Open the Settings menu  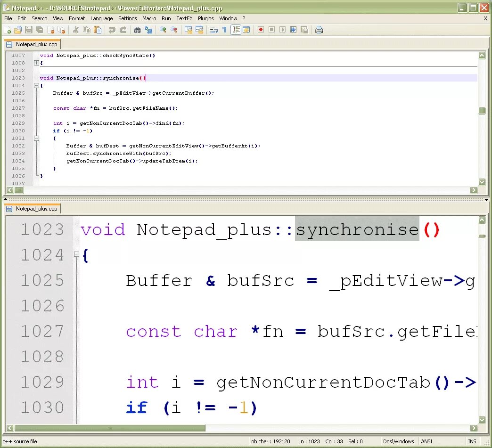[128, 18]
